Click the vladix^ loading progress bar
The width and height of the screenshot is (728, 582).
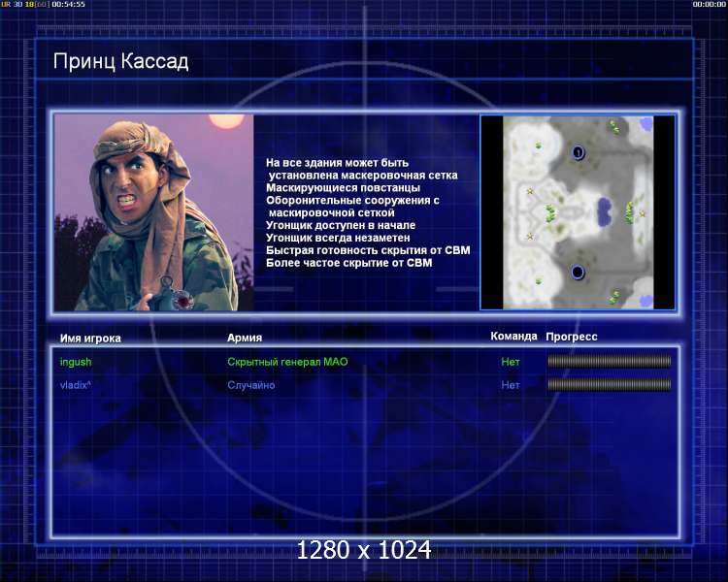point(610,384)
